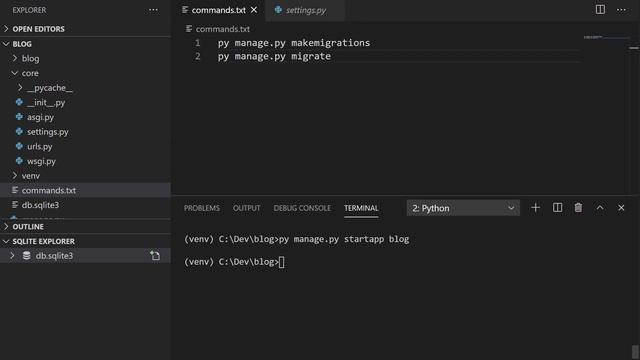Create a new terminal with plus icon
640x360 pixels.
(x=536, y=208)
